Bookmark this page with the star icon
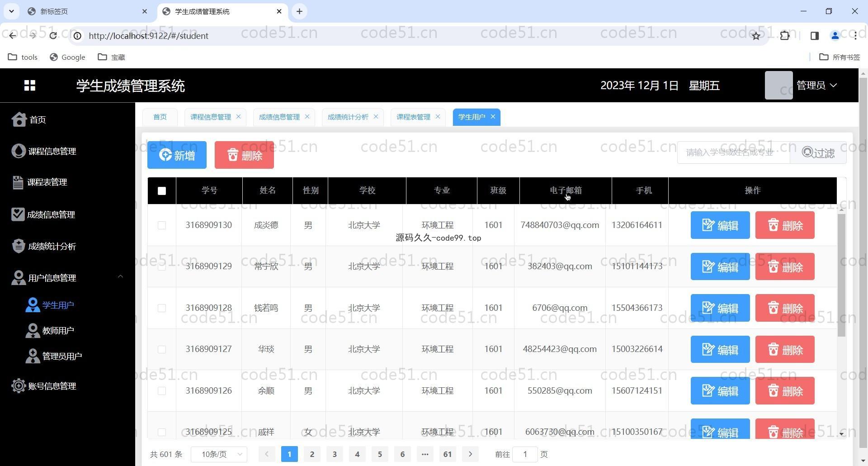 (x=756, y=36)
